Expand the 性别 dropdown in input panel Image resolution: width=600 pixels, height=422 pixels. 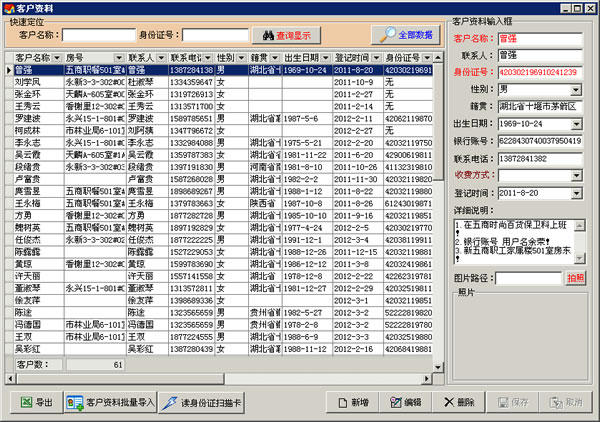click(576, 90)
